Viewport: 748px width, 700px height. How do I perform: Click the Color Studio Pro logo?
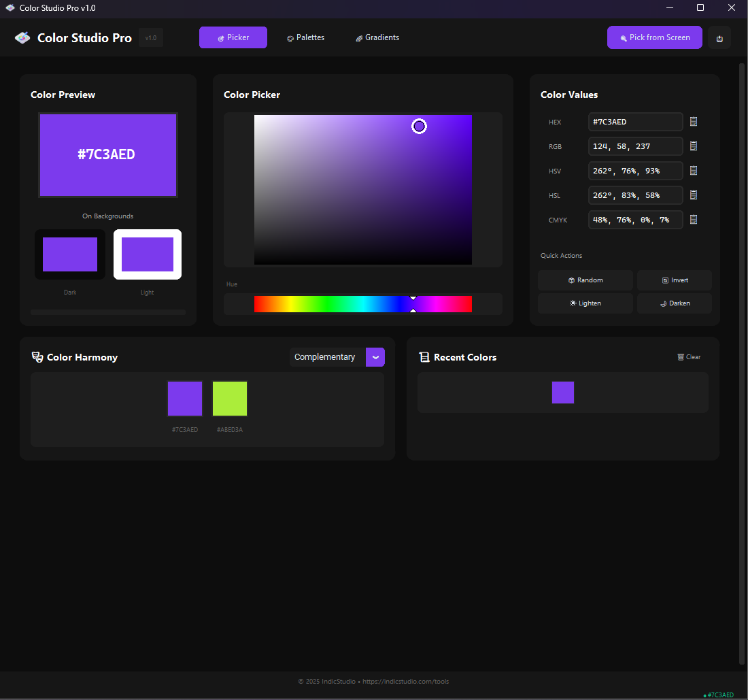click(72, 37)
